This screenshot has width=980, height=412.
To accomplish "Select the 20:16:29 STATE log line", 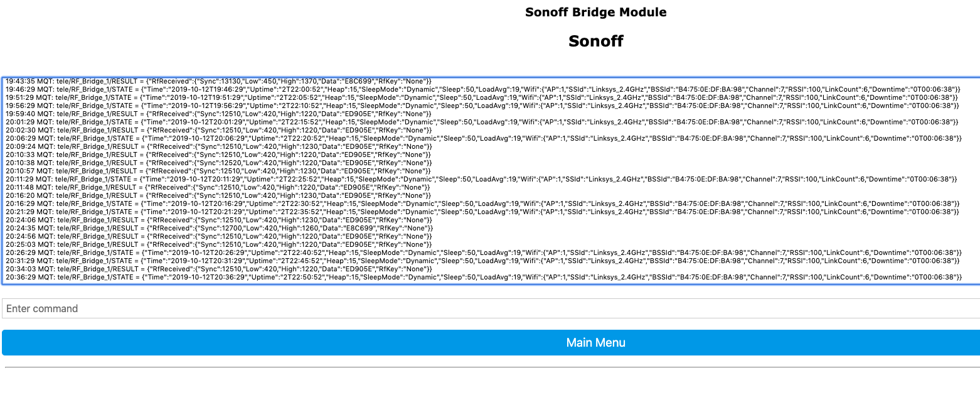I will (482, 203).
